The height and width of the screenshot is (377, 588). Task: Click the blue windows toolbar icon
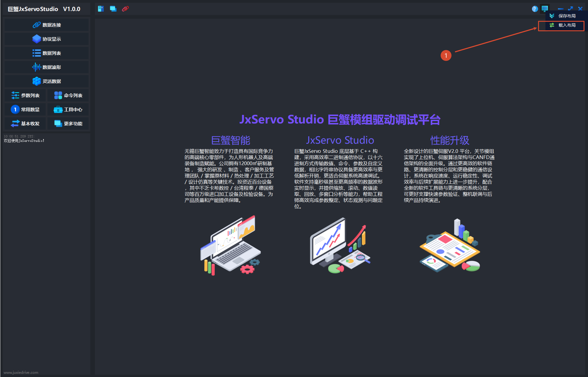(x=113, y=9)
